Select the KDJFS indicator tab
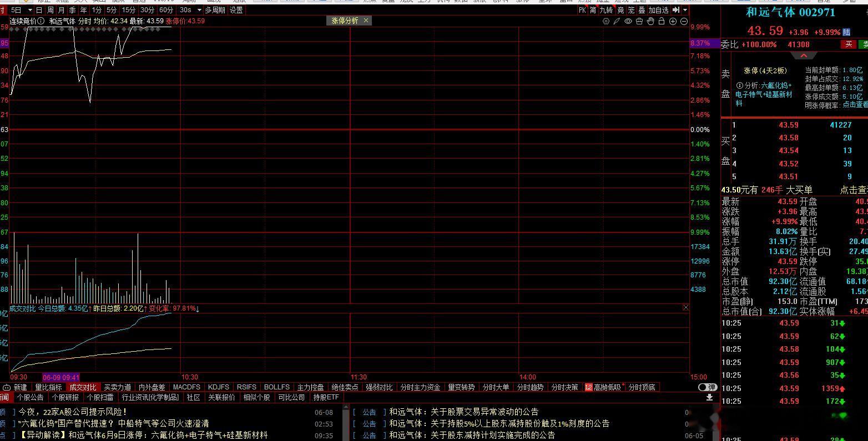The image size is (868, 441). (x=219, y=387)
